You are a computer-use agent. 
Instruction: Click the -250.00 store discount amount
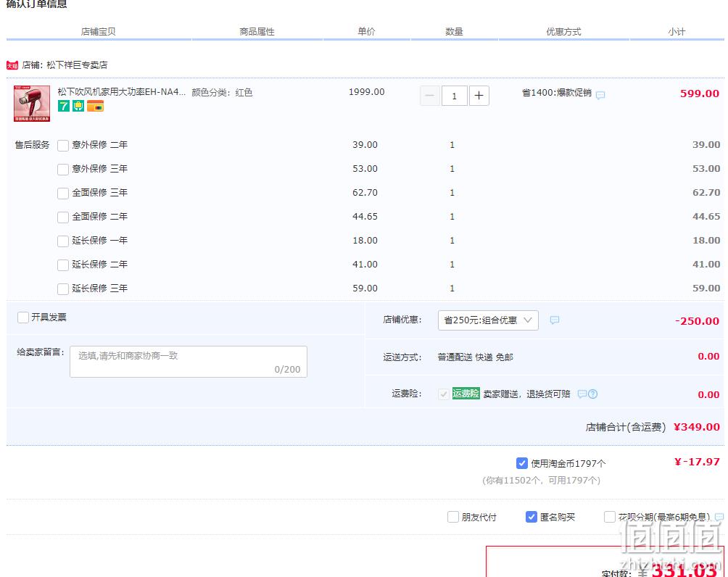[698, 321]
